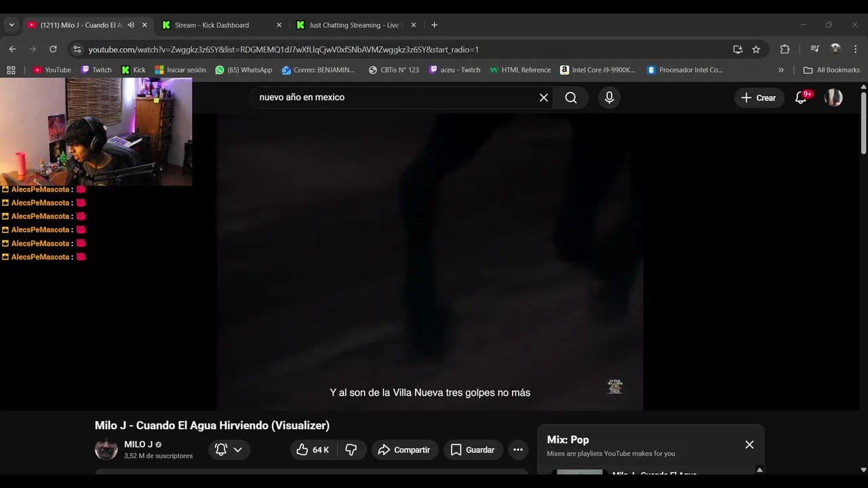The width and height of the screenshot is (868, 488).
Task: Open the (65) WhatsApp bookmark
Action: click(x=243, y=70)
